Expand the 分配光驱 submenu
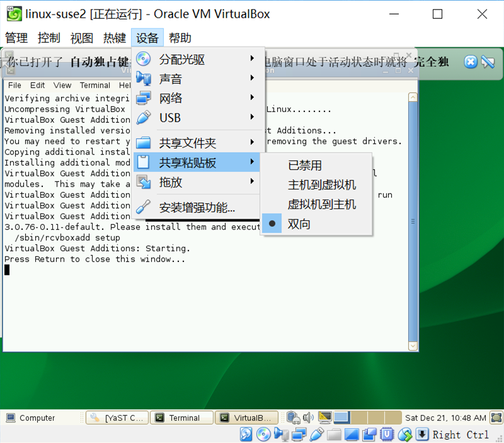This screenshot has height=443, width=504. (198, 59)
